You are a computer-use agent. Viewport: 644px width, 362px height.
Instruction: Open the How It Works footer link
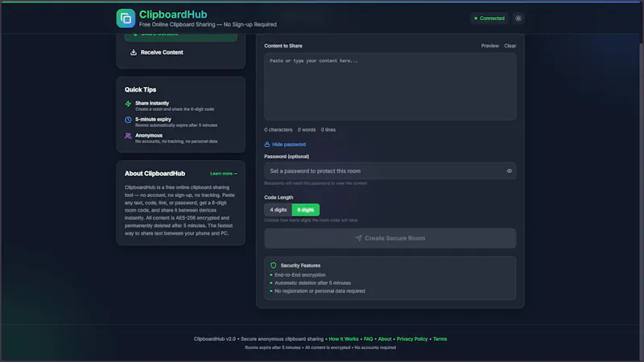[344, 339]
